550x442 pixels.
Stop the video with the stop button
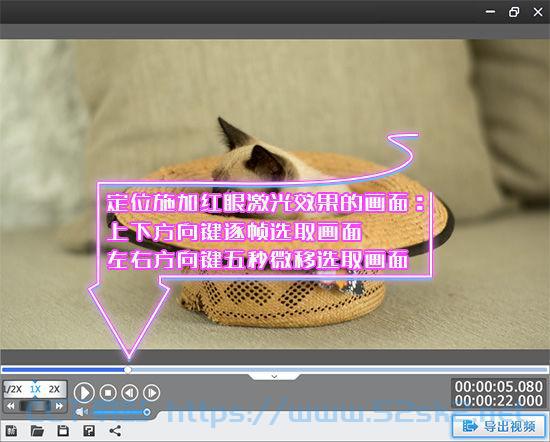(108, 393)
